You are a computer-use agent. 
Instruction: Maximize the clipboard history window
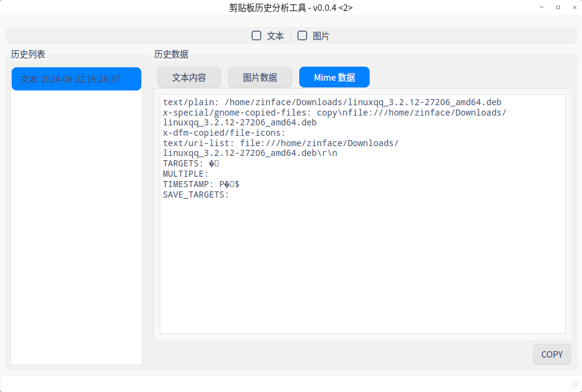coord(558,7)
